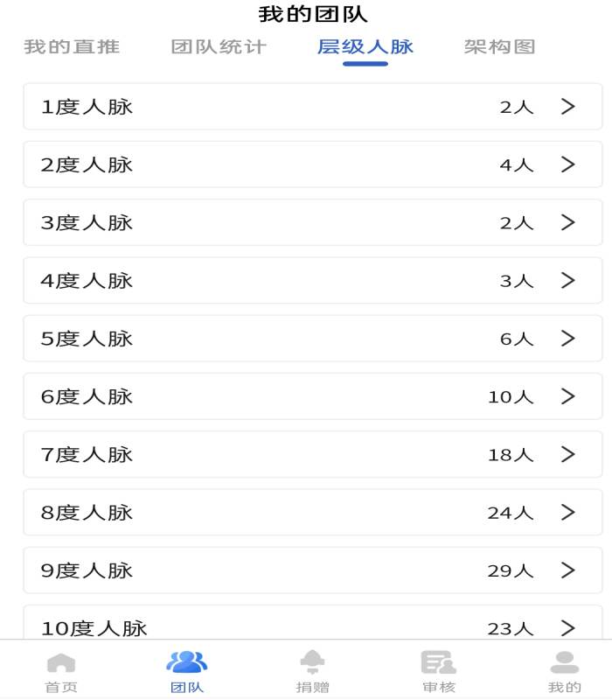Switch to 我的直推 tab
The image size is (612, 700).
click(x=72, y=47)
